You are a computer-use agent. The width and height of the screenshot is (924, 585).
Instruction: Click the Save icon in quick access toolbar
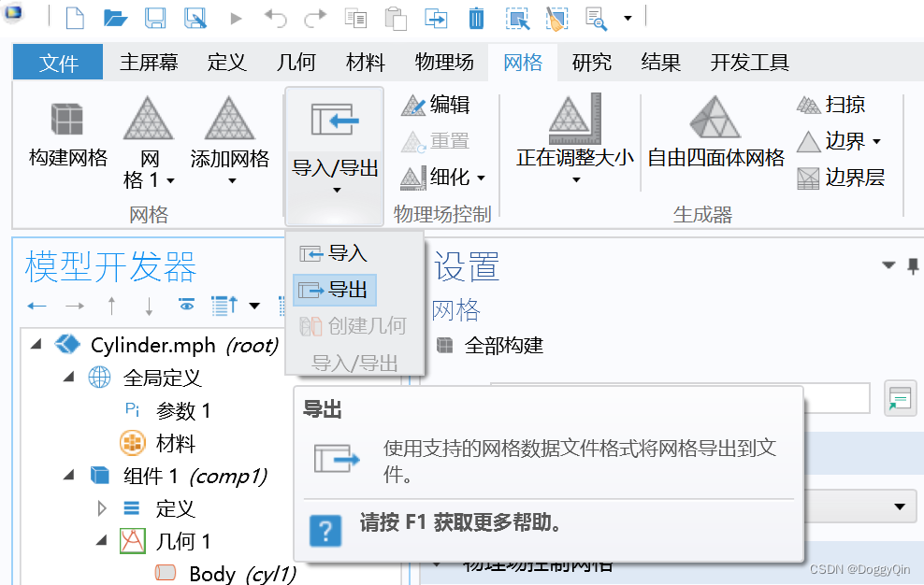(154, 17)
